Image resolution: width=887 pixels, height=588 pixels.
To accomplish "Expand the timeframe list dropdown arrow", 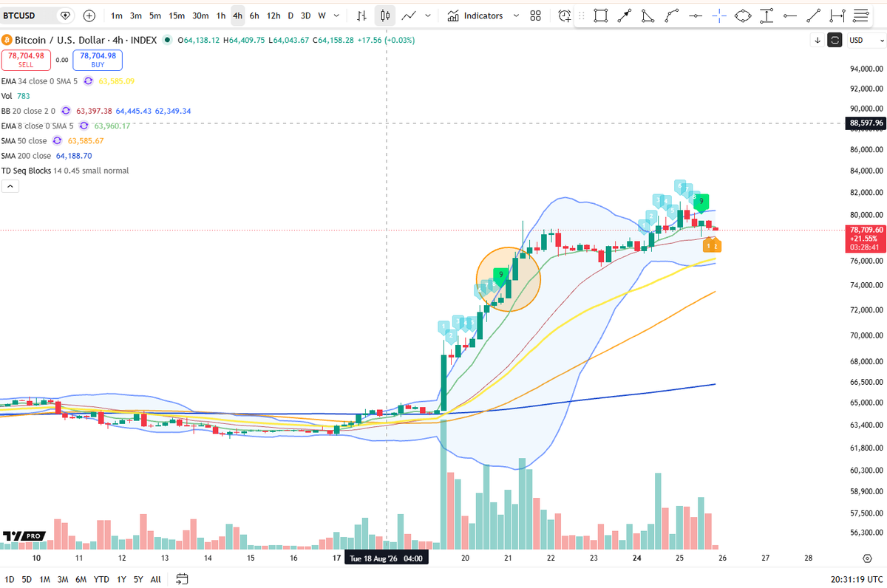I will (x=337, y=16).
